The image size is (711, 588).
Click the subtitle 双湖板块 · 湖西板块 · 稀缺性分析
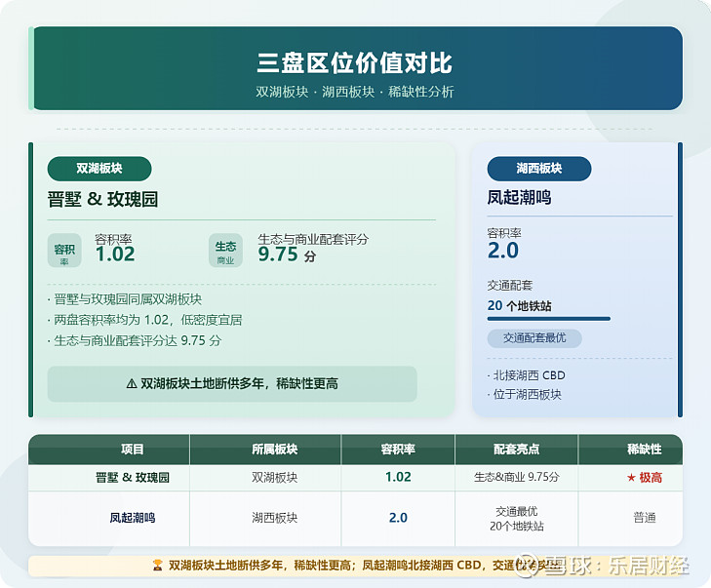click(355, 92)
